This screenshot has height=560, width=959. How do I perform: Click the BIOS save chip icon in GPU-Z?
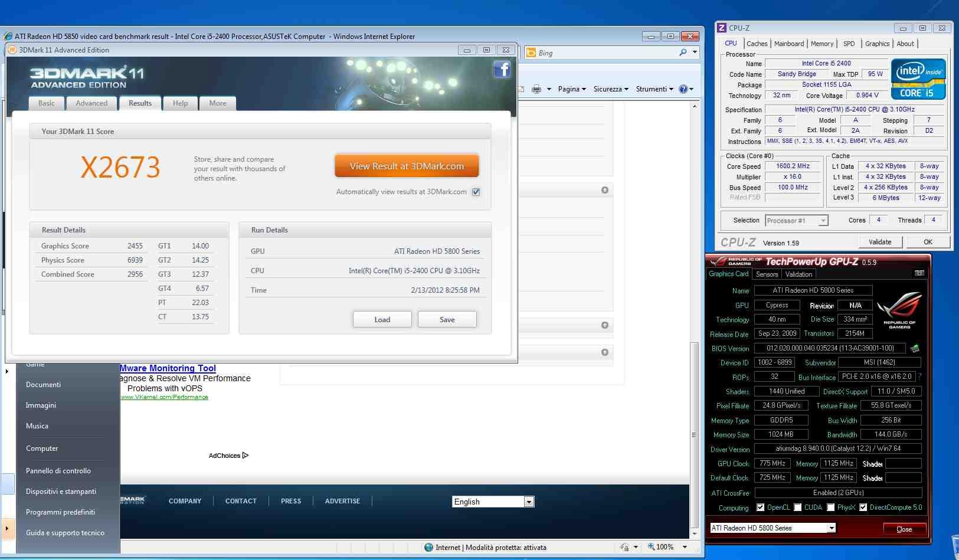tap(915, 348)
